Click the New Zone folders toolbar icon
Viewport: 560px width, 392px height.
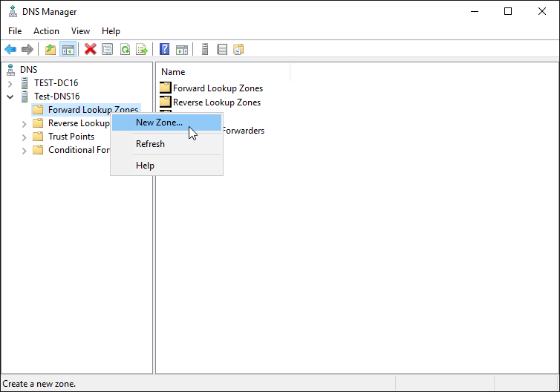[x=238, y=49]
